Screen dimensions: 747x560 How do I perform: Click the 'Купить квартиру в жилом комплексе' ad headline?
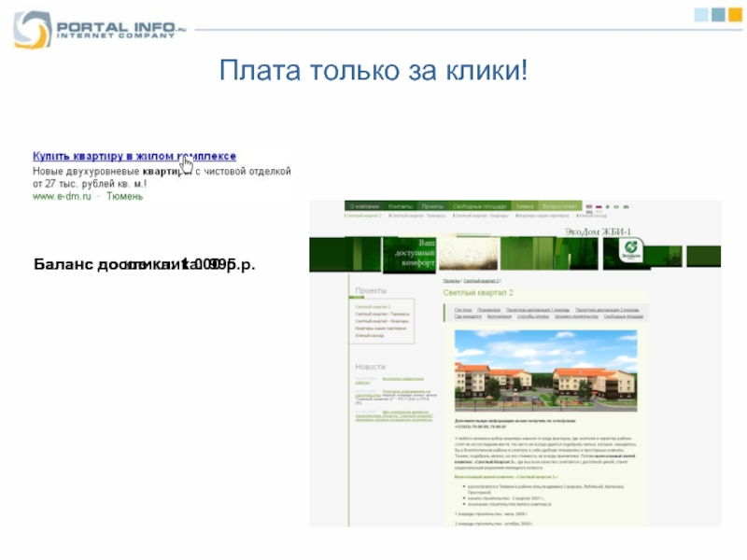coord(134,156)
